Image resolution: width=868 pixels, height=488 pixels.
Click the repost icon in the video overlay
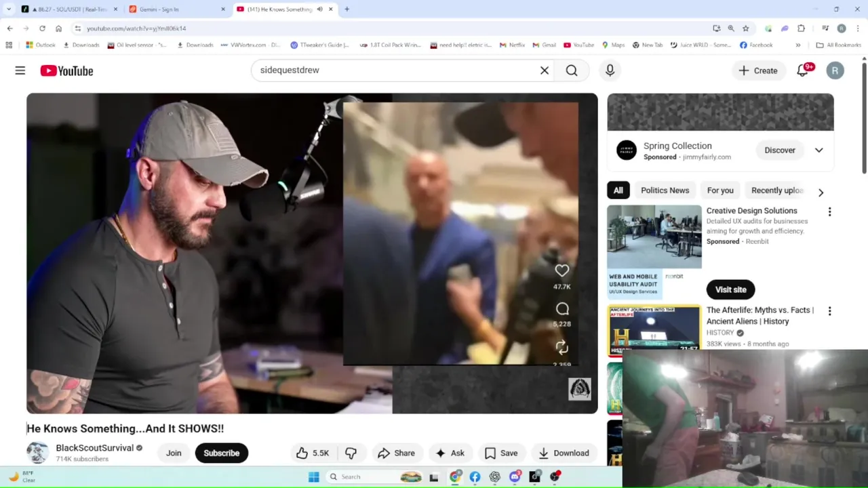pyautogui.click(x=562, y=347)
